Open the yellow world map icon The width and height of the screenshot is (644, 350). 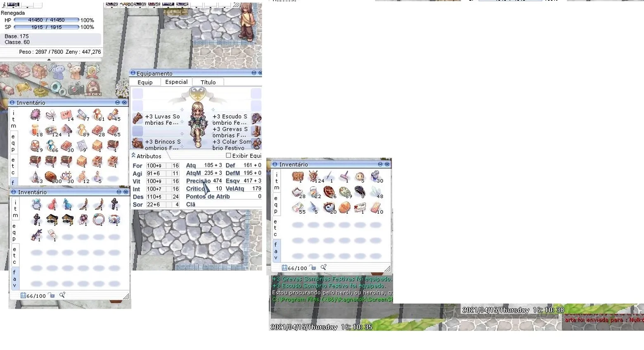(x=23, y=88)
